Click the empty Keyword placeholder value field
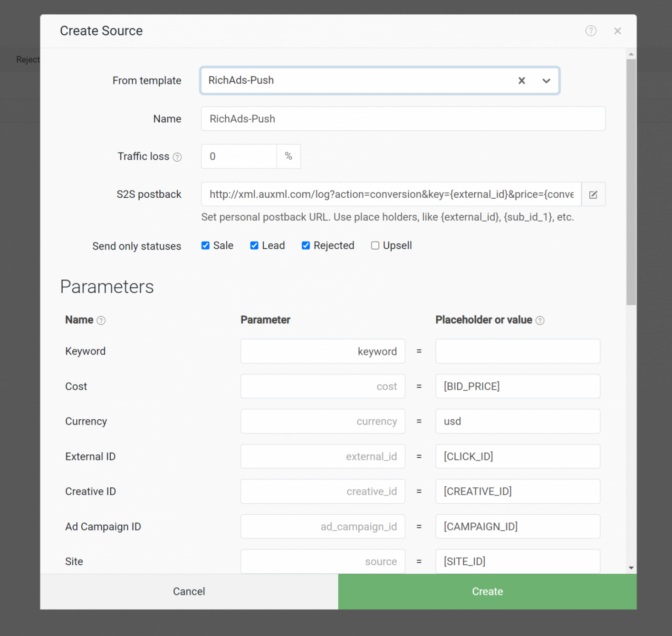 518,351
